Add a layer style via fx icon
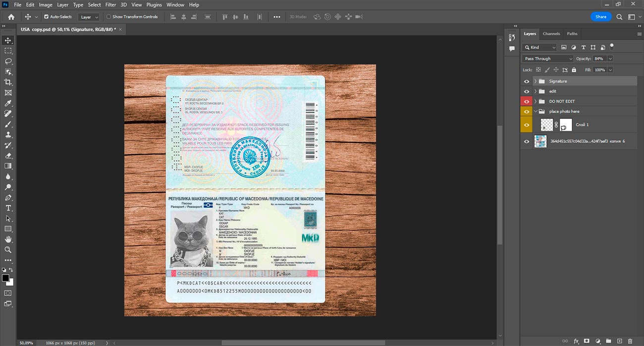 coord(576,341)
